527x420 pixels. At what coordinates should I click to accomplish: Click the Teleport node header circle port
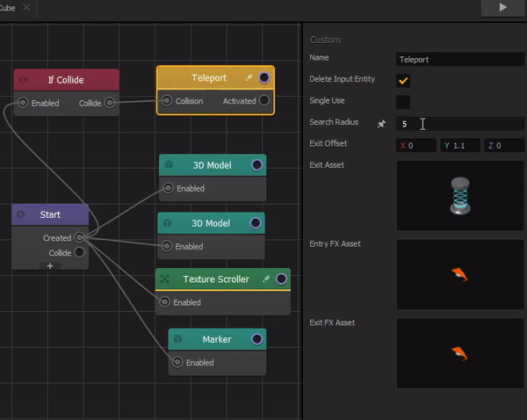(263, 77)
